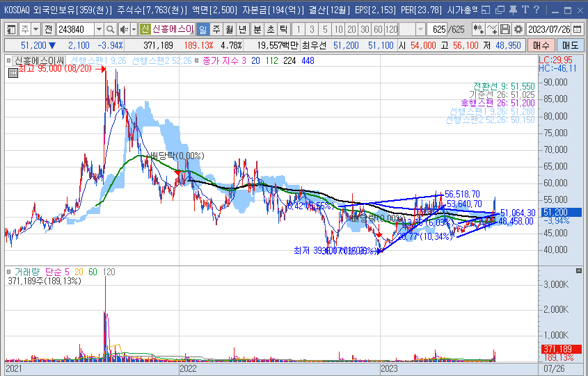Save chart with the floppy disk icon
The width and height of the screenshot is (588, 376).
click(505, 28)
